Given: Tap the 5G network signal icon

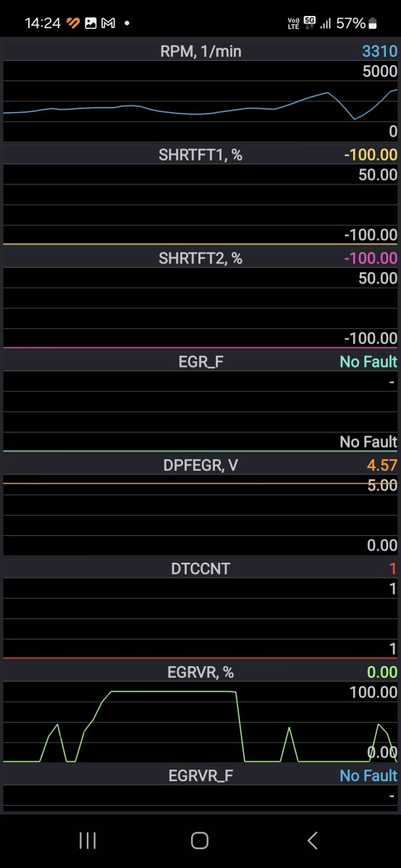Looking at the screenshot, I should (310, 22).
